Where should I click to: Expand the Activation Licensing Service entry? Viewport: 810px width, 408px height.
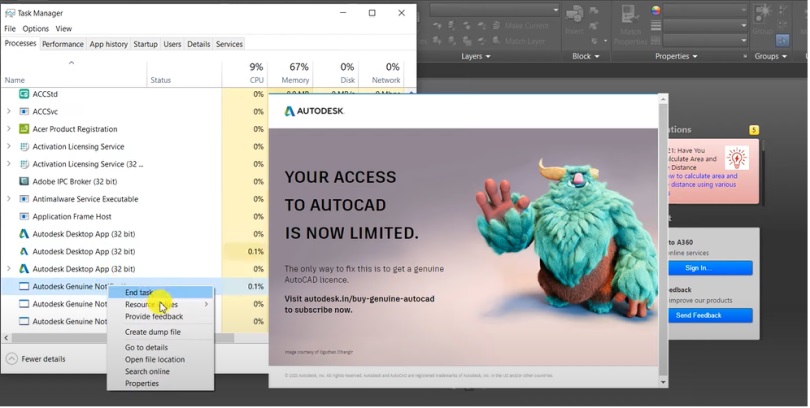(8, 147)
